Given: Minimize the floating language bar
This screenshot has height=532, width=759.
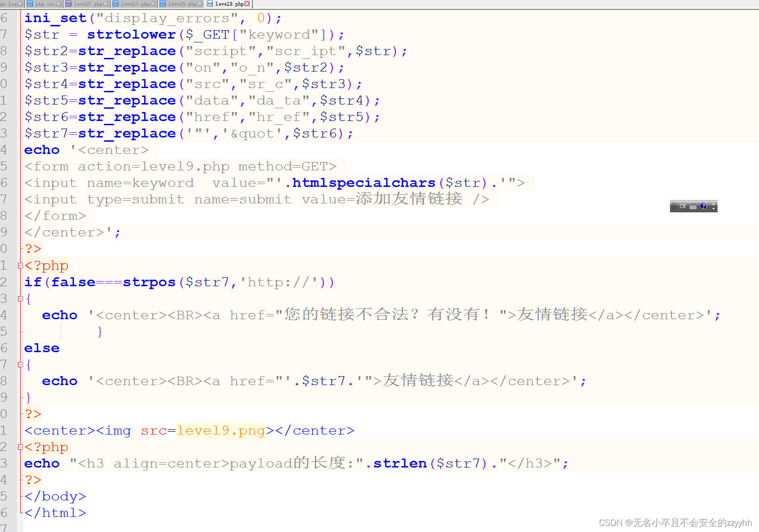Looking at the screenshot, I should (714, 204).
